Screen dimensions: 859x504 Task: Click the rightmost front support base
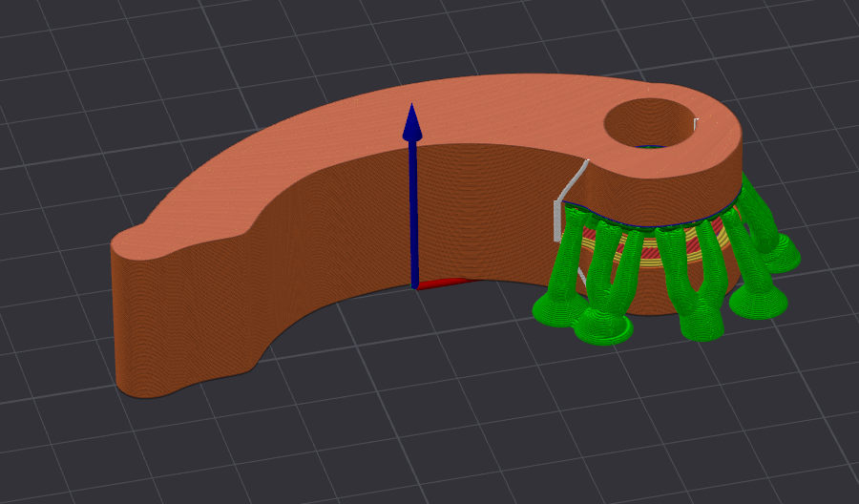758,302
